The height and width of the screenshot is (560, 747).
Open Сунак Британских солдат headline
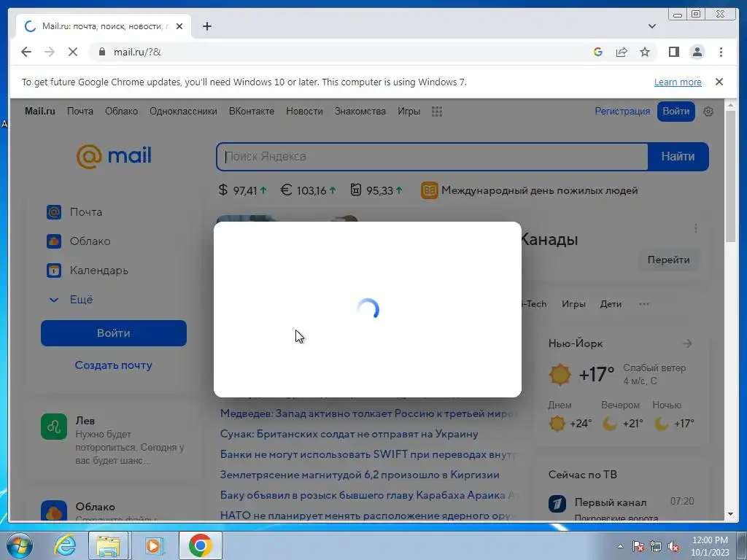(349, 434)
